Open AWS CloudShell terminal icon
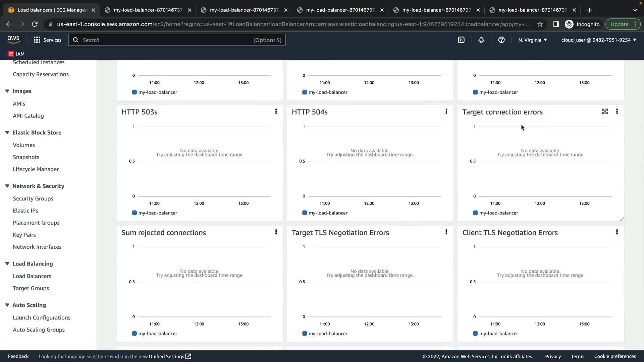The image size is (644, 362). [461, 40]
